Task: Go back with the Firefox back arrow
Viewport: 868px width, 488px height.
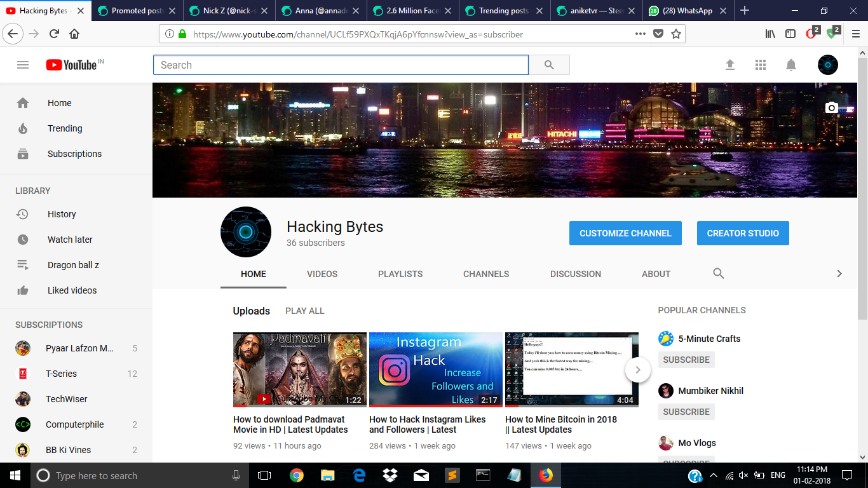Action: [x=14, y=34]
